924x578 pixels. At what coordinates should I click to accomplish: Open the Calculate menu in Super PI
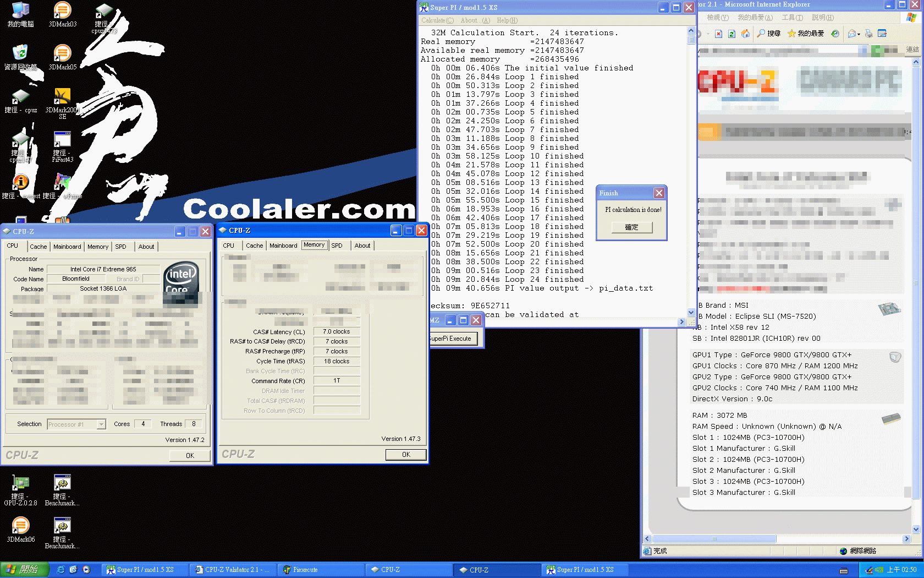pos(437,20)
